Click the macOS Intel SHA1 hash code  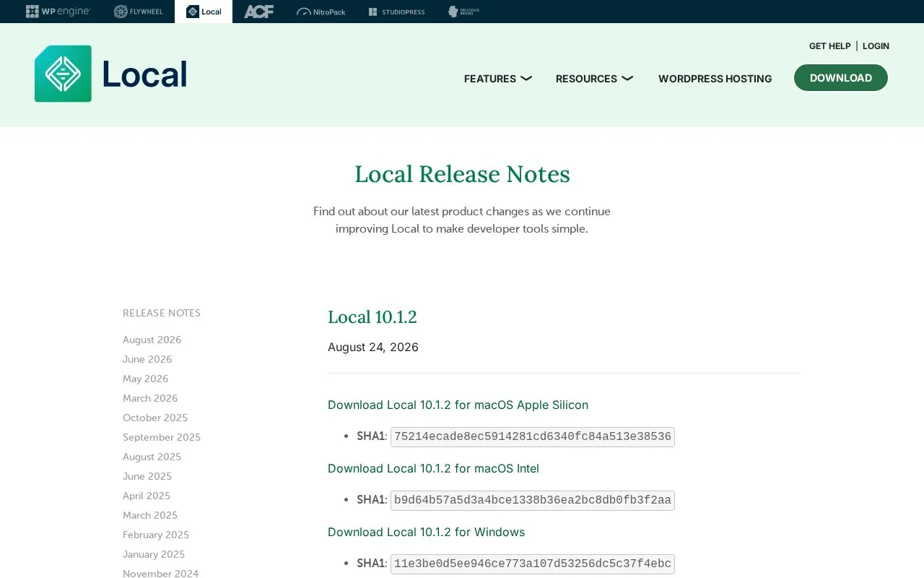pyautogui.click(x=533, y=500)
